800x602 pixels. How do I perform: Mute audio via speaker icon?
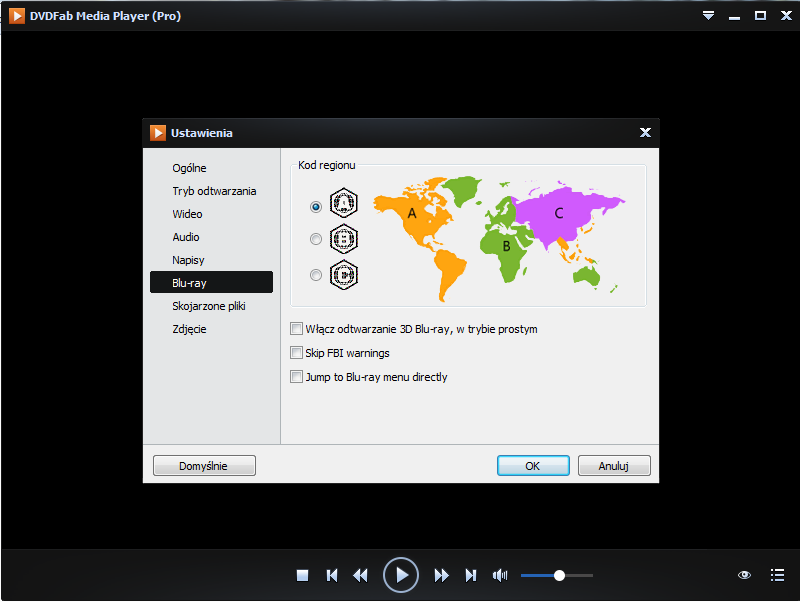click(x=500, y=575)
